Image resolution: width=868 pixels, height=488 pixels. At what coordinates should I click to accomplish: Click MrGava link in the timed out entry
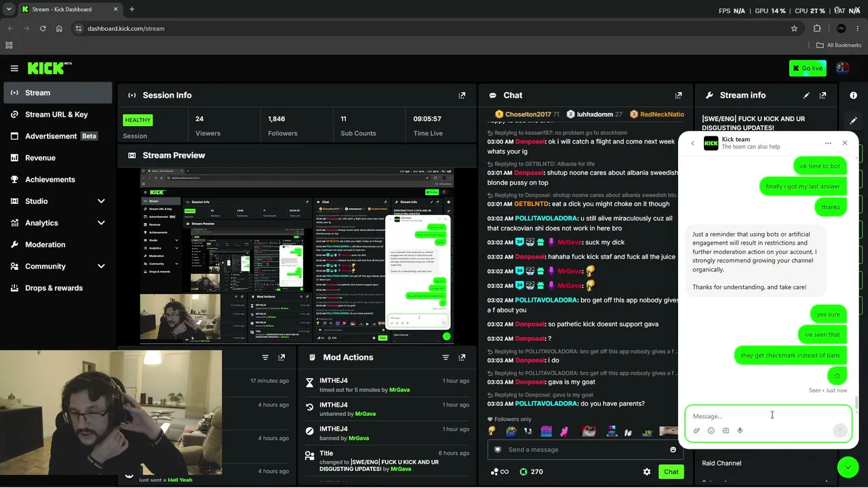coord(399,390)
